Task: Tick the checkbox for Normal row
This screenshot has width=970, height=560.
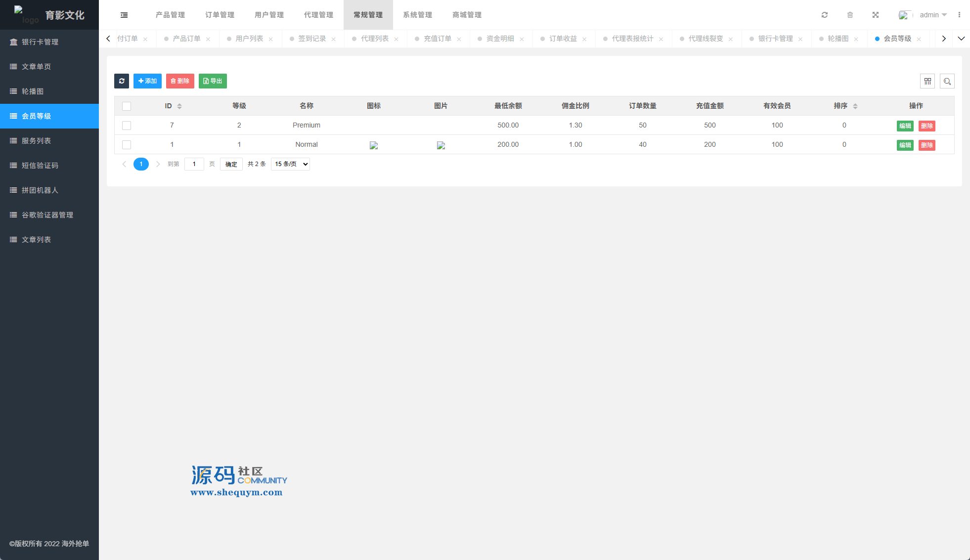Action: (x=127, y=145)
